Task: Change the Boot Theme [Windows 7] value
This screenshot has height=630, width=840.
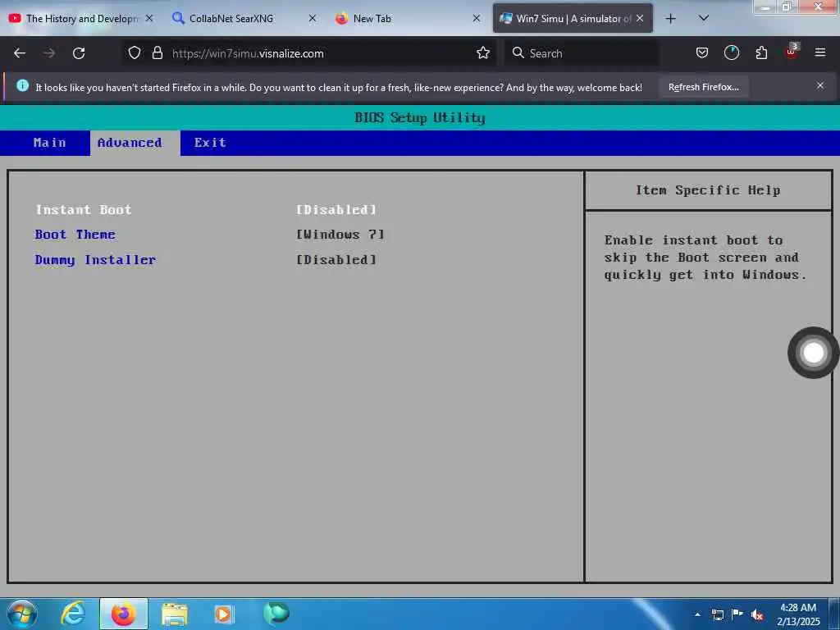Action: (x=340, y=235)
